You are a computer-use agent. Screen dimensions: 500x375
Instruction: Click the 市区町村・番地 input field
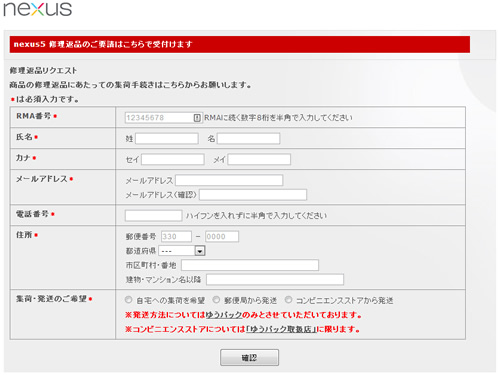coord(250,265)
